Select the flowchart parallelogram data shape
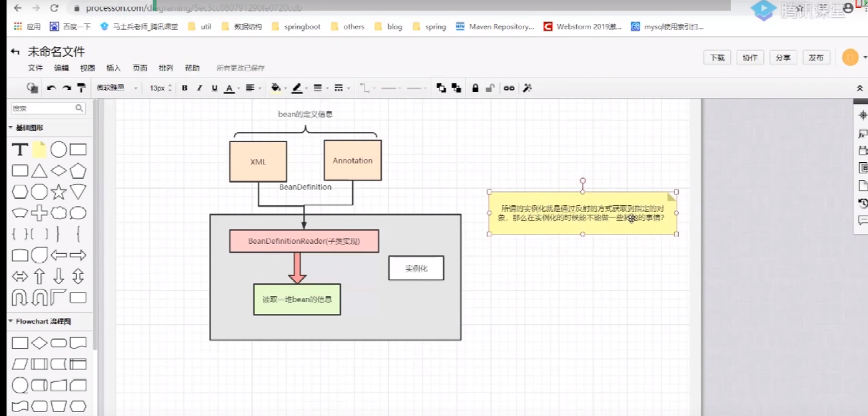 coord(20,364)
